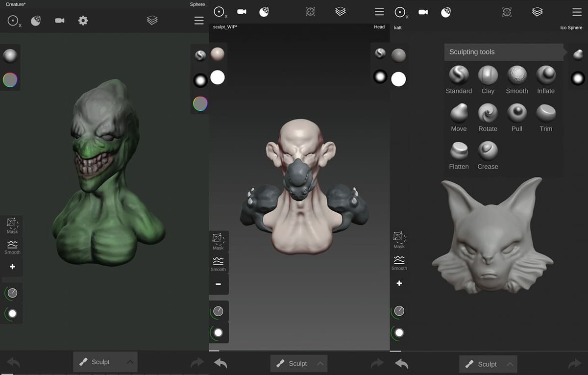Image resolution: width=588 pixels, height=375 pixels.
Task: Select the Inflate sculpting brush
Action: (x=546, y=80)
